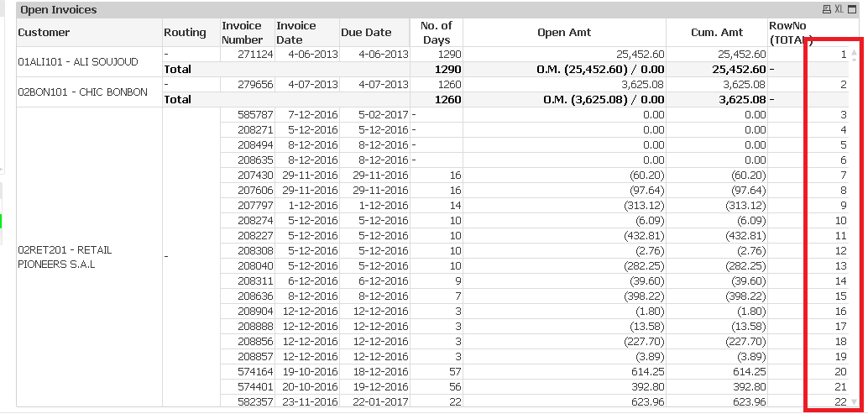The width and height of the screenshot is (868, 414).
Task: Click the scroll down arrow of the table
Action: click(x=855, y=401)
